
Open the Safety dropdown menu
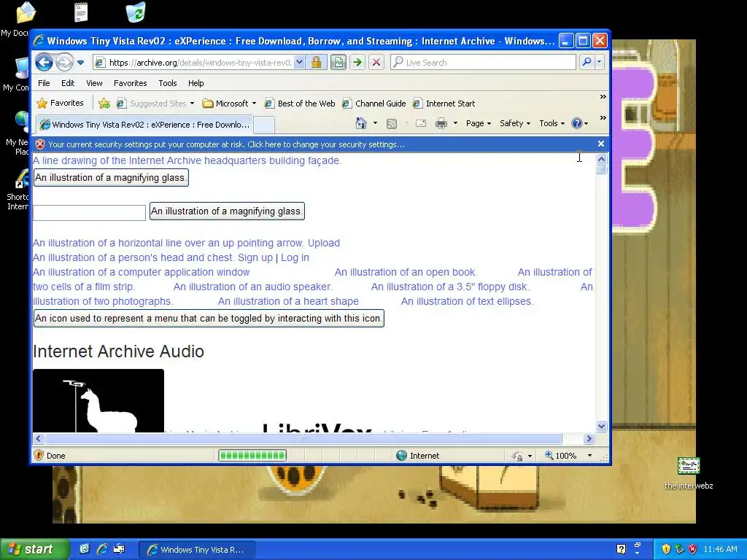pyautogui.click(x=514, y=123)
